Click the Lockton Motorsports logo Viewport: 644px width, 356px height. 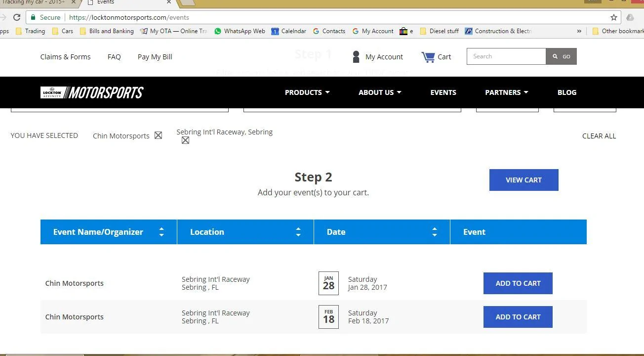click(92, 92)
